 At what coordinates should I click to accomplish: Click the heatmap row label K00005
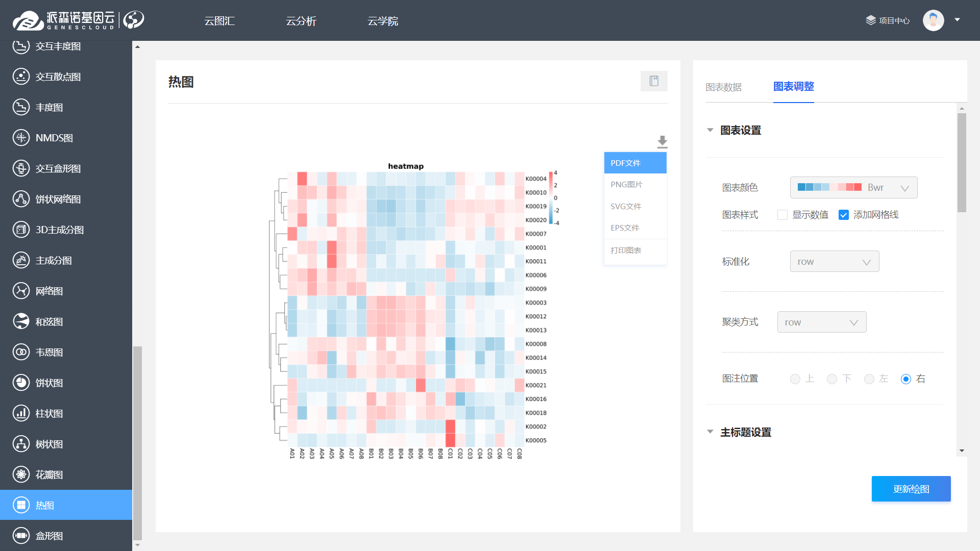536,440
